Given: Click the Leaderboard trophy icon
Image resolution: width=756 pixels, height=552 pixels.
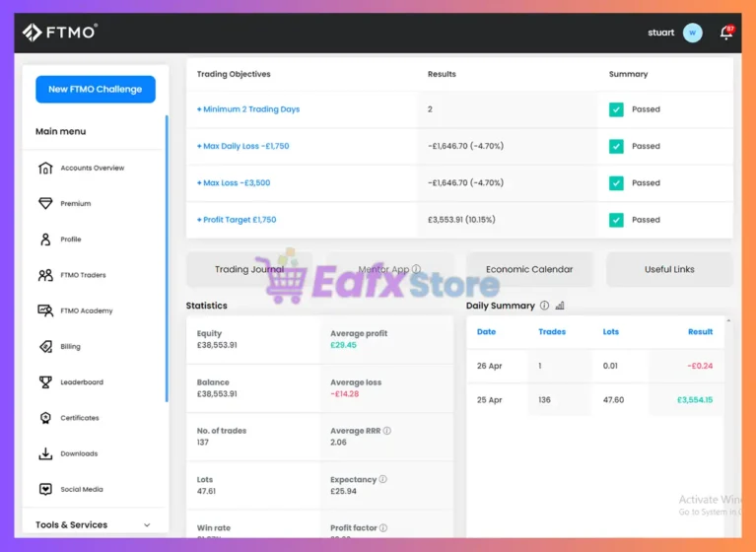Looking at the screenshot, I should pos(45,381).
